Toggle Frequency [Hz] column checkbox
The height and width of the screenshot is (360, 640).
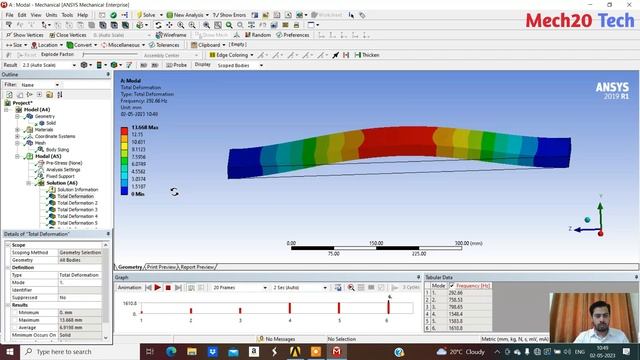pyautogui.click(x=452, y=286)
